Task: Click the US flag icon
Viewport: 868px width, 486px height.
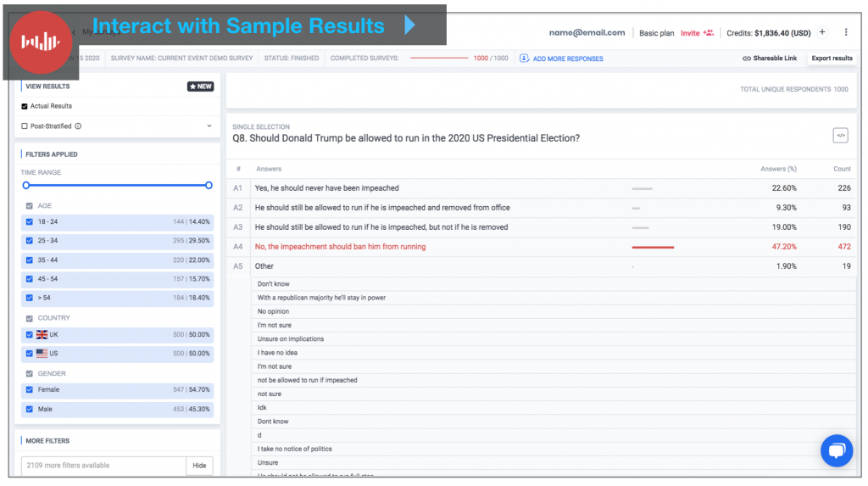Action: 42,354
